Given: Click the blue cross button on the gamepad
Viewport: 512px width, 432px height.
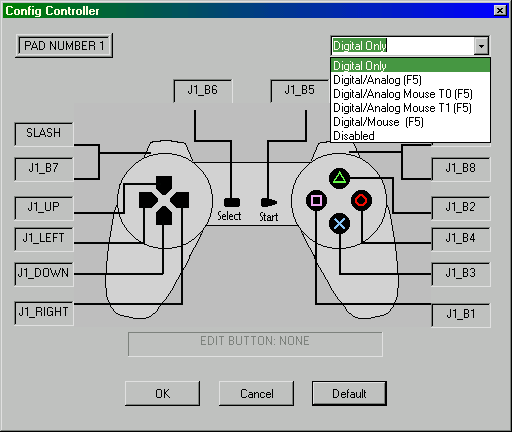Looking at the screenshot, I should click(339, 223).
